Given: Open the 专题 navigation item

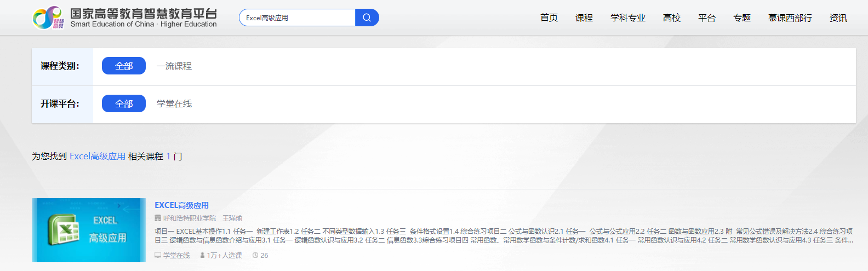Looking at the screenshot, I should pyautogui.click(x=741, y=18).
